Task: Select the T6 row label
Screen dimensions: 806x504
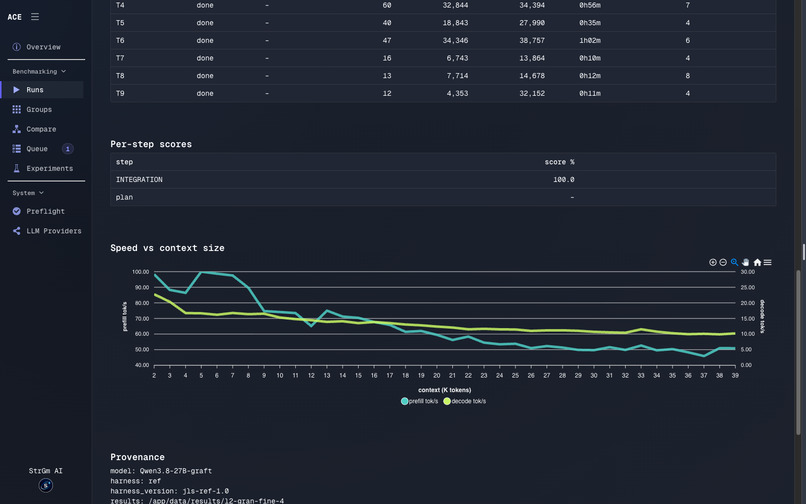Action: (120, 40)
